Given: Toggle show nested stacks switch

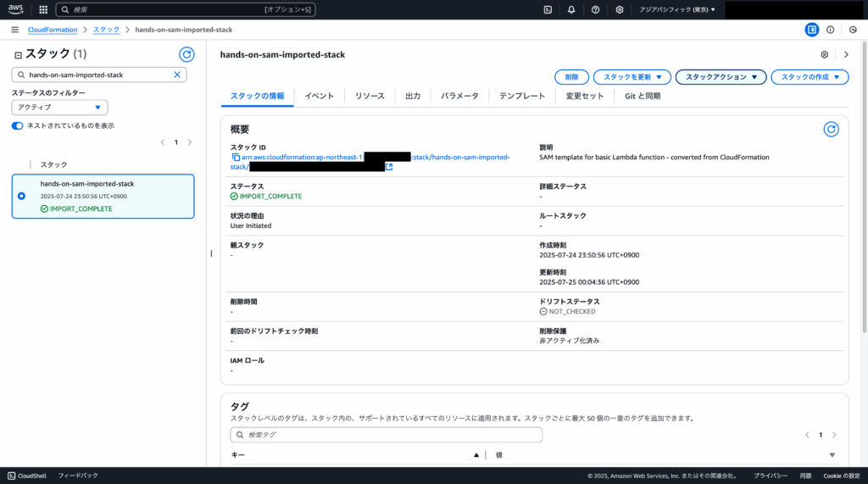Looking at the screenshot, I should point(18,125).
